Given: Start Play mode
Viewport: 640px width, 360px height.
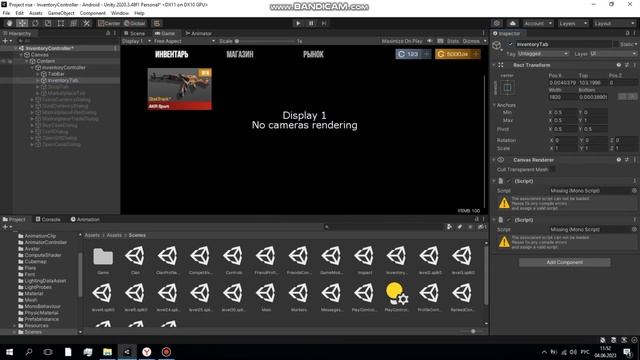Looking at the screenshot, I should pyautogui.click(x=298, y=23).
